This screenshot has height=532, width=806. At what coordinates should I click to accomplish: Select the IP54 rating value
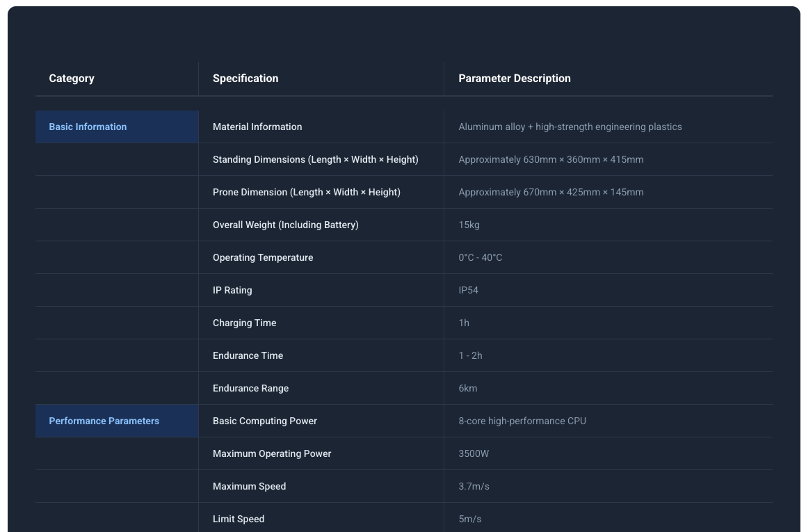tap(468, 290)
